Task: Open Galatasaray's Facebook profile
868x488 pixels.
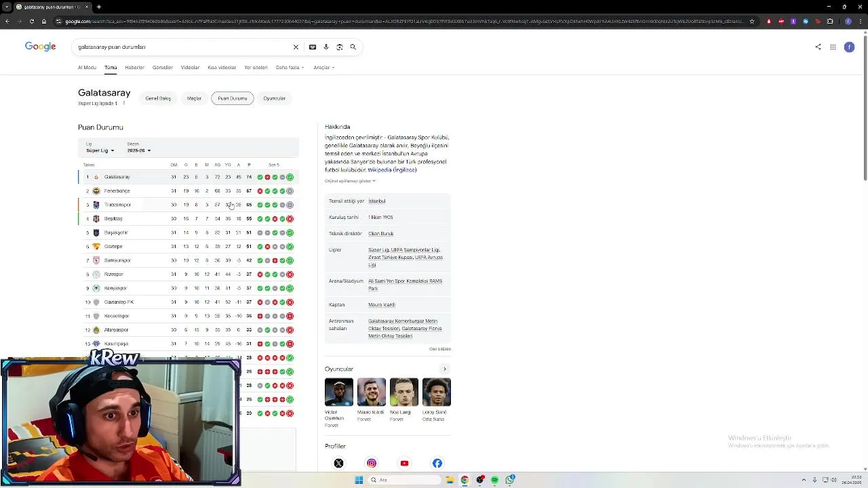Action: 437,464
